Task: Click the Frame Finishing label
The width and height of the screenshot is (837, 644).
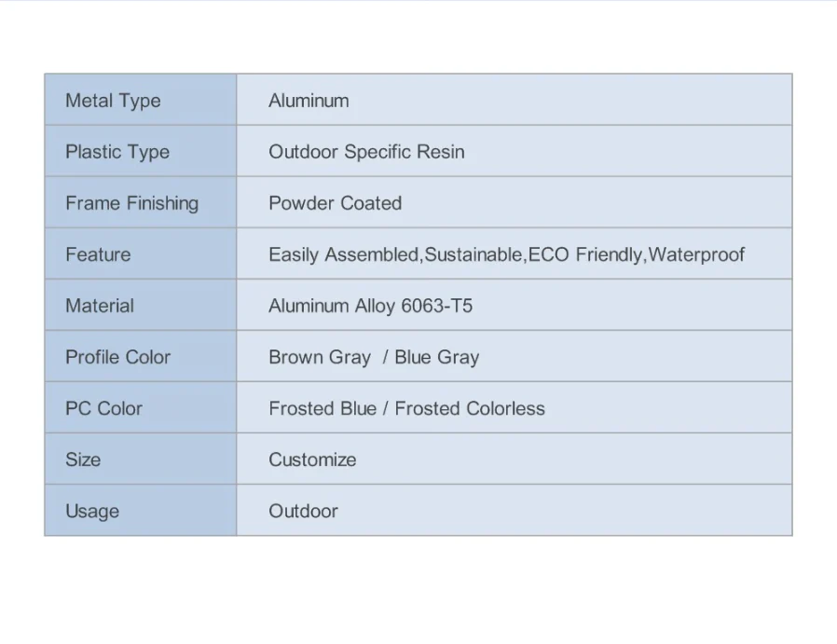Action: point(131,203)
